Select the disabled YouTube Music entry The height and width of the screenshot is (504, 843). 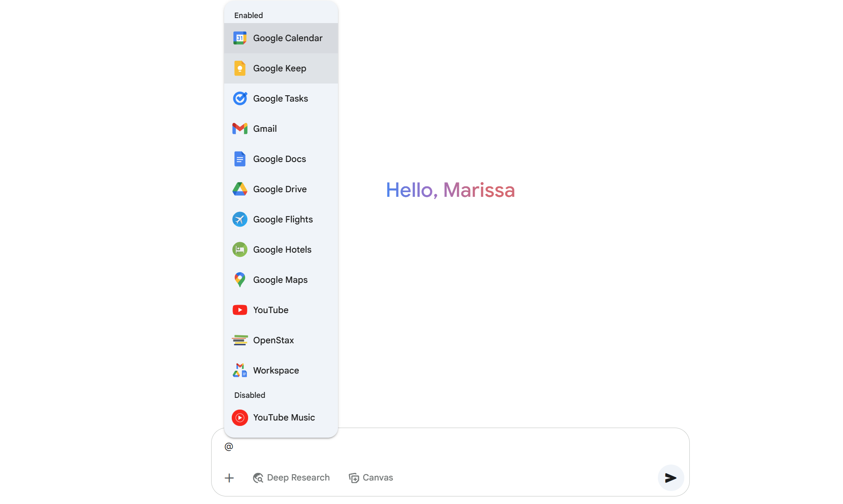pos(283,418)
